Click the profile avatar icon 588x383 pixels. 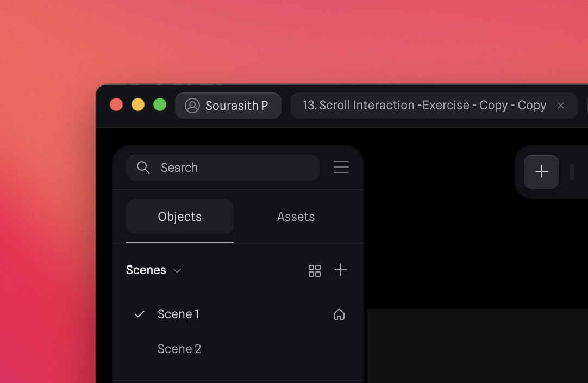coord(191,105)
